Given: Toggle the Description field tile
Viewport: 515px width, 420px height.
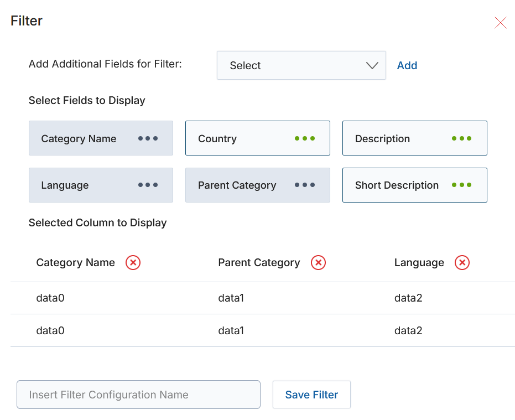Looking at the screenshot, I should (414, 138).
